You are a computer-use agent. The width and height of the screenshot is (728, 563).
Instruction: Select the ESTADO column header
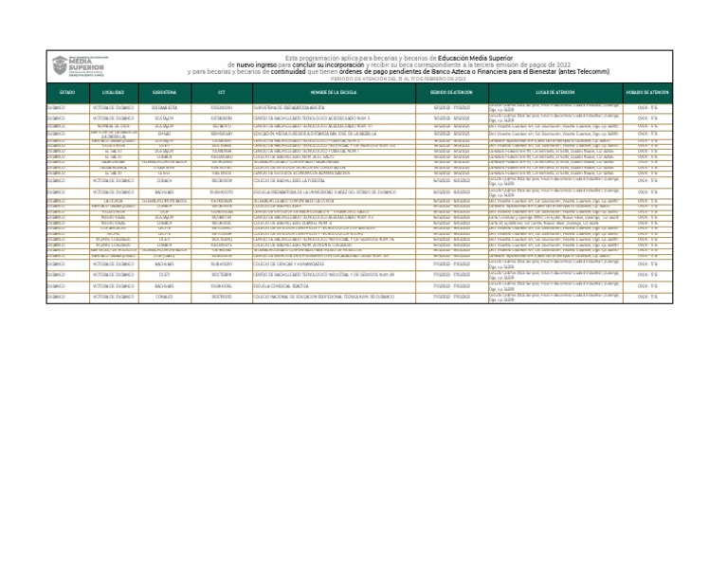(x=68, y=93)
